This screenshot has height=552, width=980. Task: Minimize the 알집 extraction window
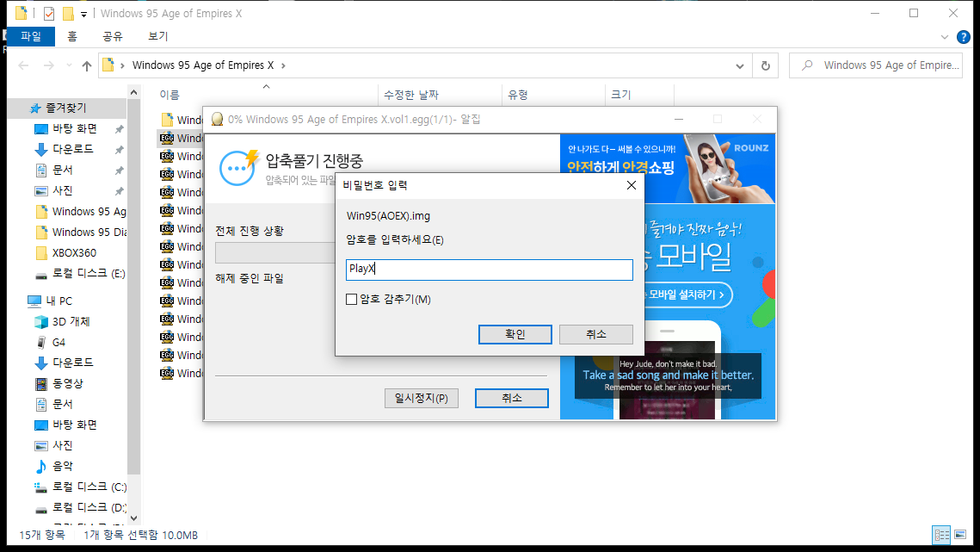(679, 119)
